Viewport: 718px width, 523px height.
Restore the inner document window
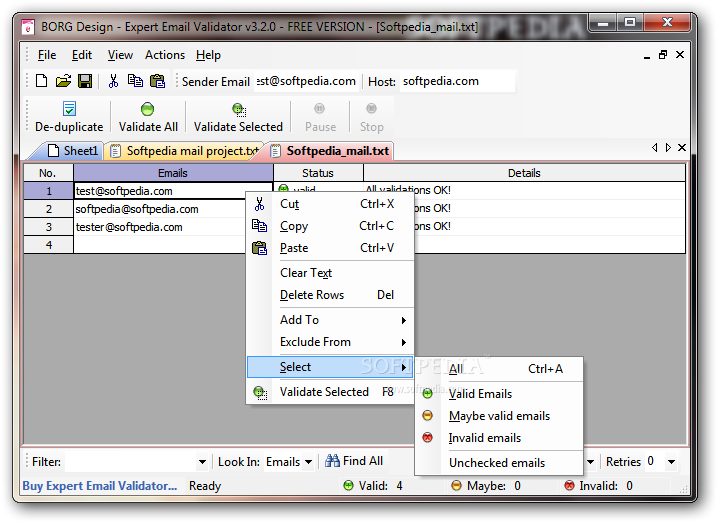[x=663, y=55]
